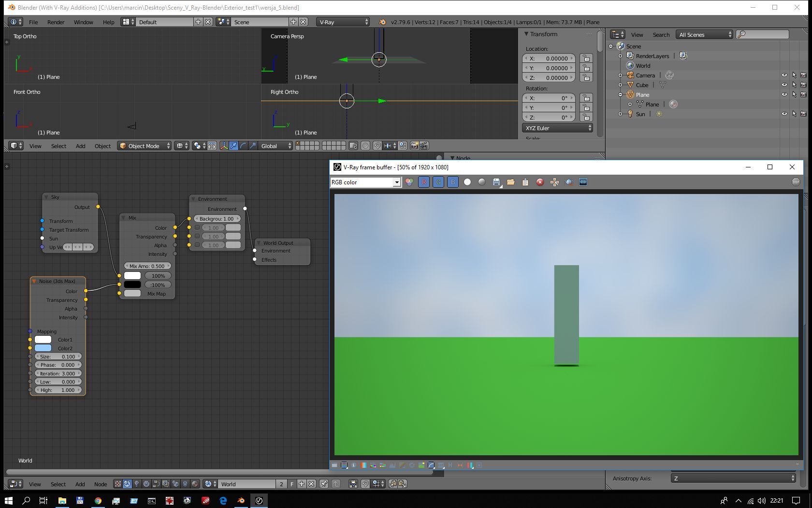This screenshot has width=812, height=508.
Task: Open the Node menu in node editor header
Action: [x=101, y=484]
